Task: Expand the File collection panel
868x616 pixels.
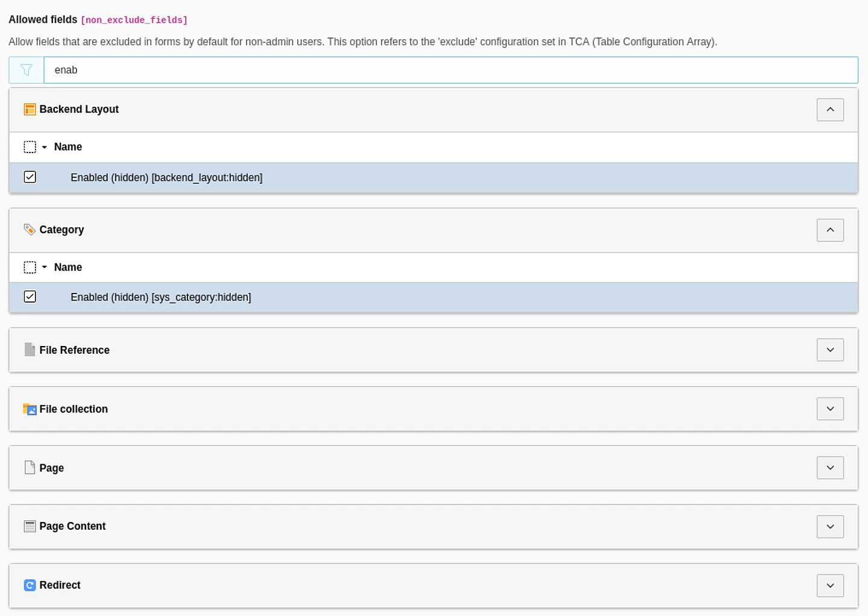Action: click(x=830, y=409)
